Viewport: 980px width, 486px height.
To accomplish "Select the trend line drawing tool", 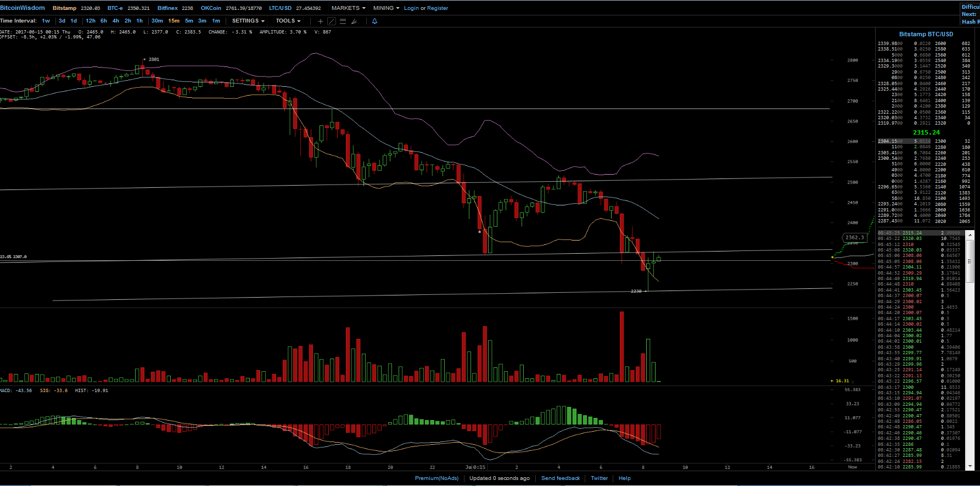I will point(332,21).
